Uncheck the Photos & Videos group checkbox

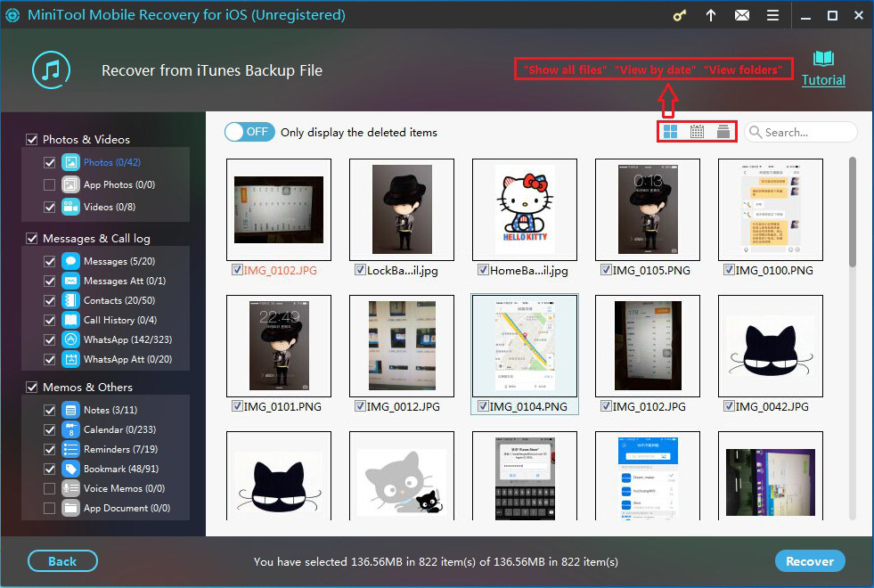point(32,139)
